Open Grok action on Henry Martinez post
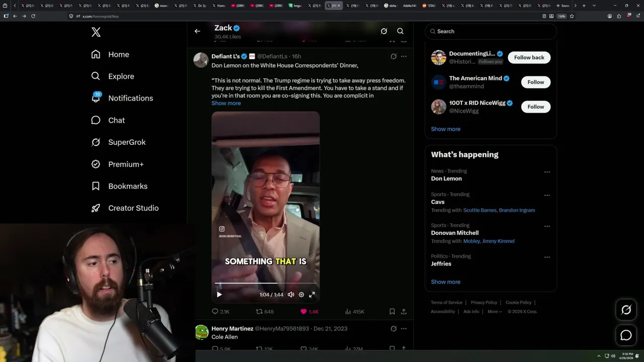 393,328
